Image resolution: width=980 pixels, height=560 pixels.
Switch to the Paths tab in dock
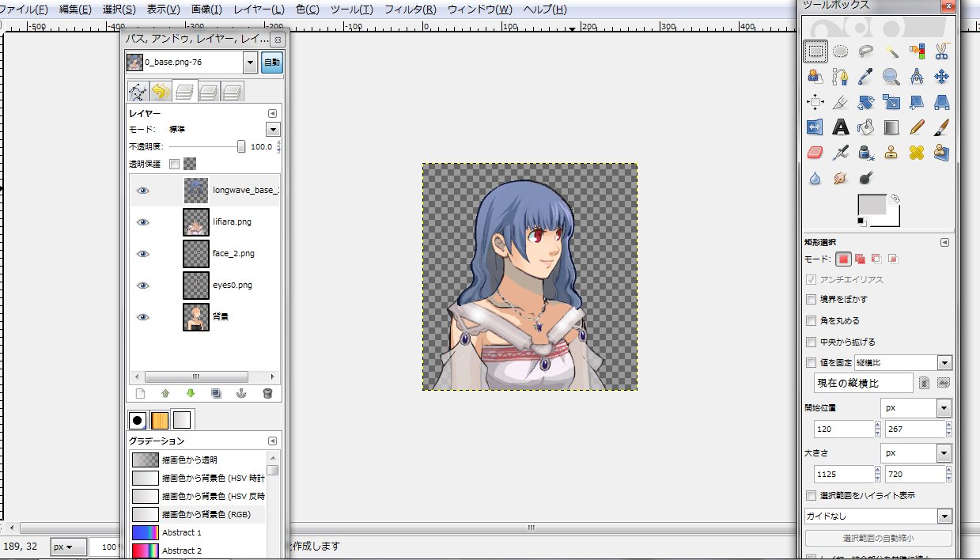point(138,93)
